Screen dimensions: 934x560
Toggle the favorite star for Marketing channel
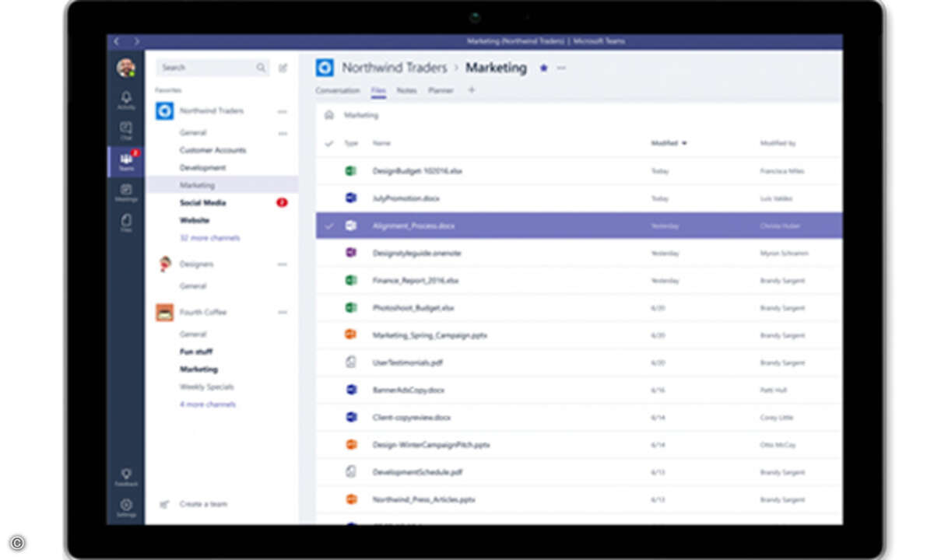(543, 68)
